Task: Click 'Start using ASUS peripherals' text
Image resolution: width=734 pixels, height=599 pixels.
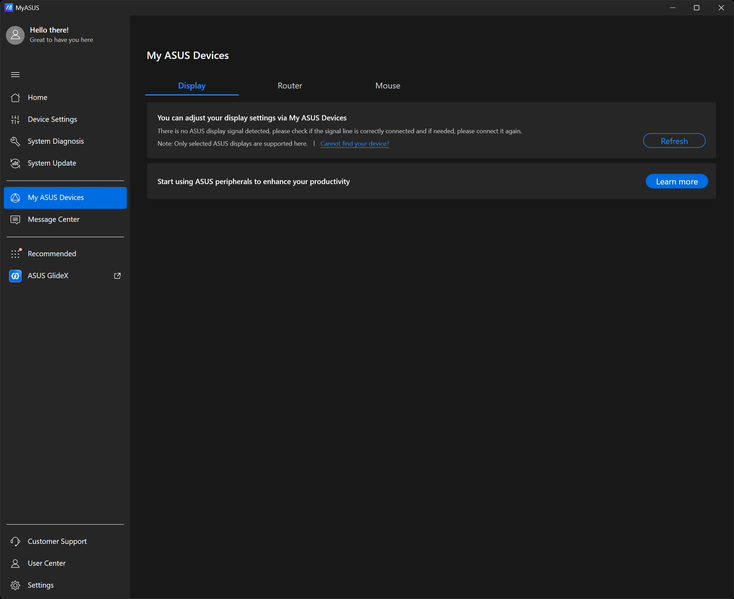Action: tap(253, 182)
